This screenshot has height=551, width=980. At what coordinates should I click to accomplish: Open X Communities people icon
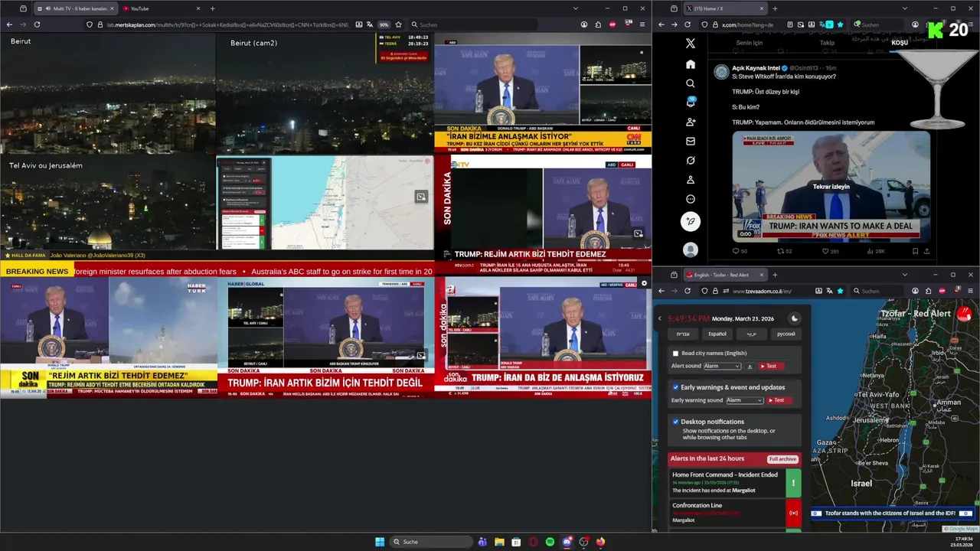[x=691, y=122]
